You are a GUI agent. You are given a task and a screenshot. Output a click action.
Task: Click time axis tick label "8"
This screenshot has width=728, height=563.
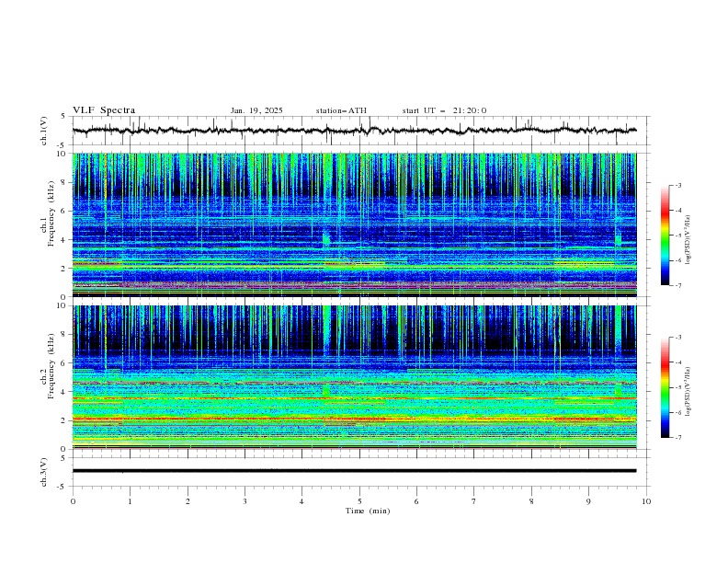pos(531,501)
